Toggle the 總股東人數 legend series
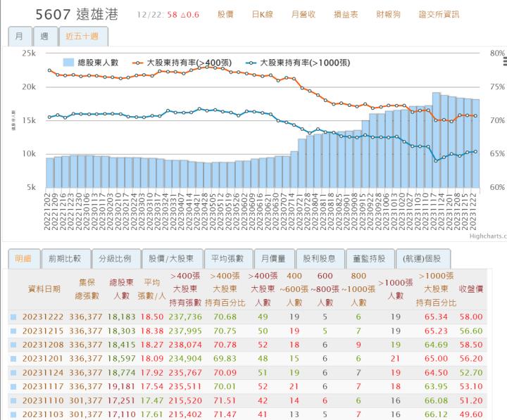This screenshot has height=420, width=507. pos(91,63)
